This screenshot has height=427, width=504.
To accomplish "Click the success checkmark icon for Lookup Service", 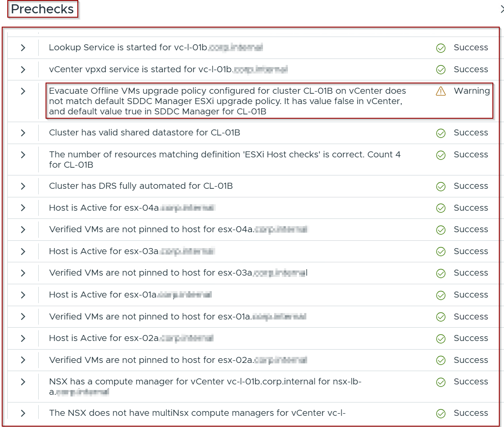I will click(x=441, y=48).
